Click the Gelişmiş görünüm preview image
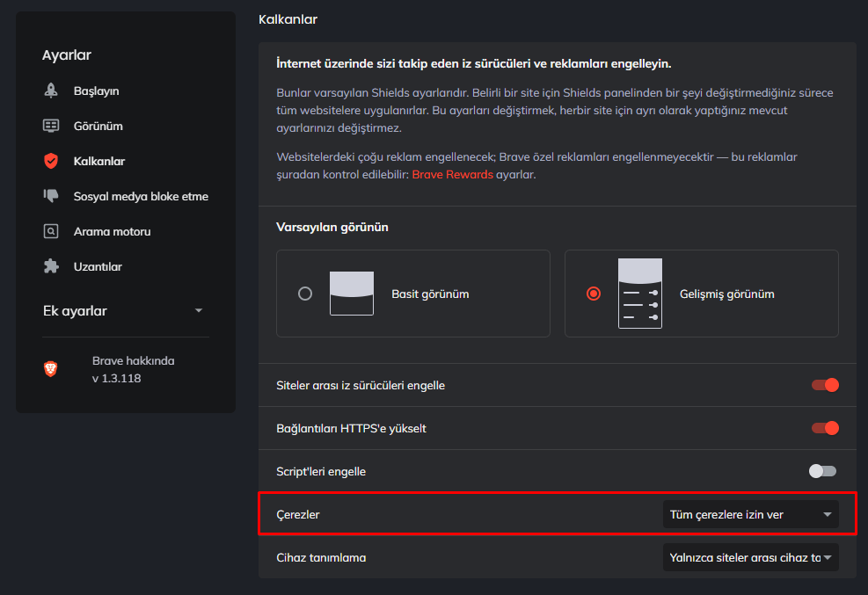 (x=639, y=293)
